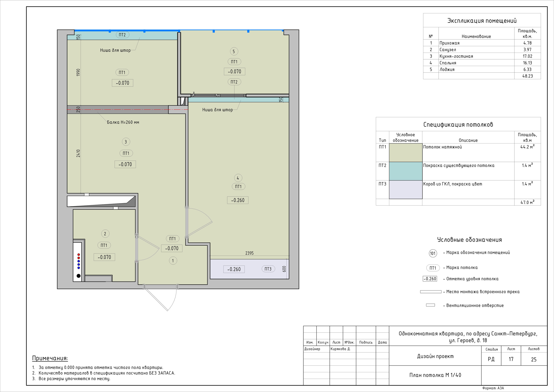Select the room marker 3 in kitchen-living room
Viewport: 554px width, 392px height.
[126, 142]
